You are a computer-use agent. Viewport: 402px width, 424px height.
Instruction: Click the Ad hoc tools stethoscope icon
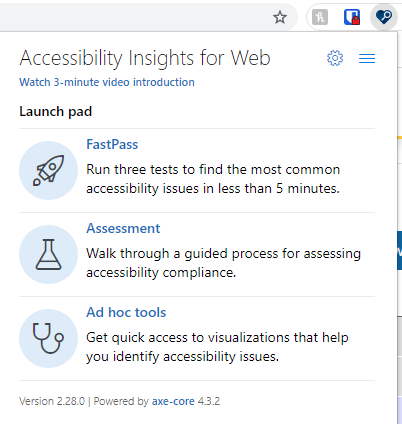point(49,338)
